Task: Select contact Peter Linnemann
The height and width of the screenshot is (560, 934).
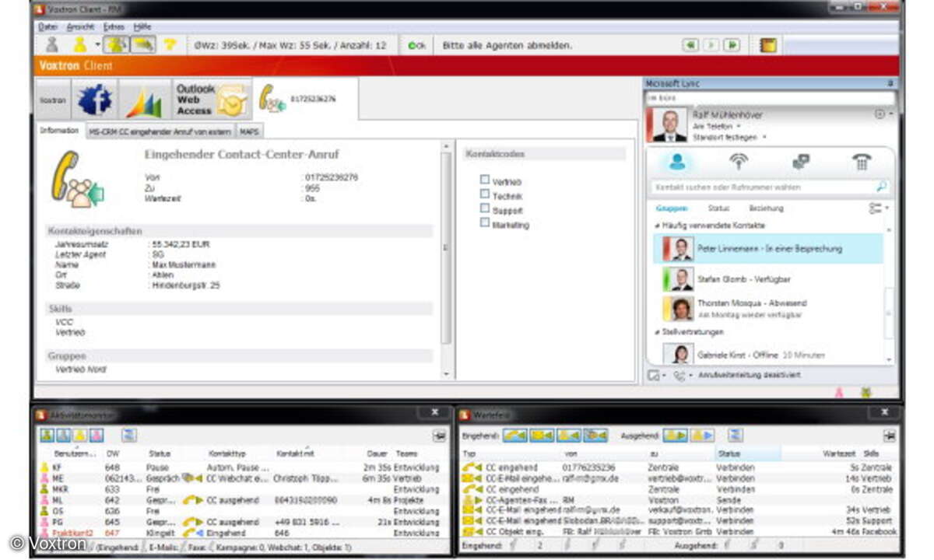Action: tap(767, 249)
